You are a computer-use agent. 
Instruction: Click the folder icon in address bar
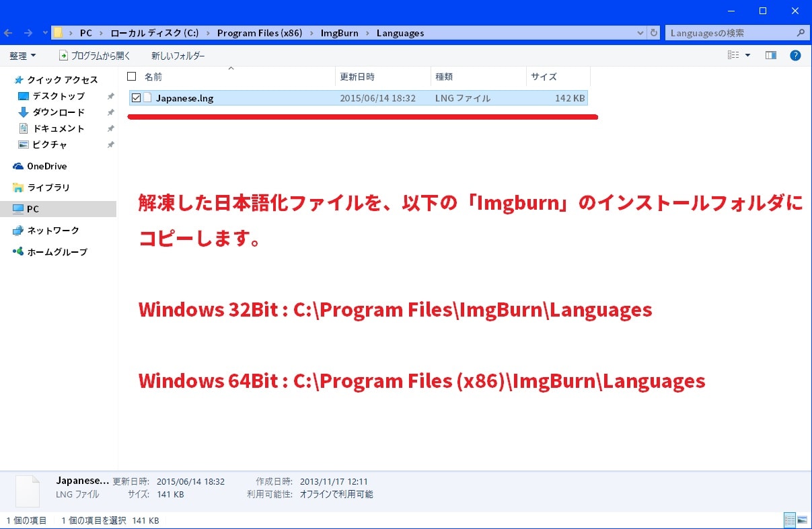[x=59, y=33]
